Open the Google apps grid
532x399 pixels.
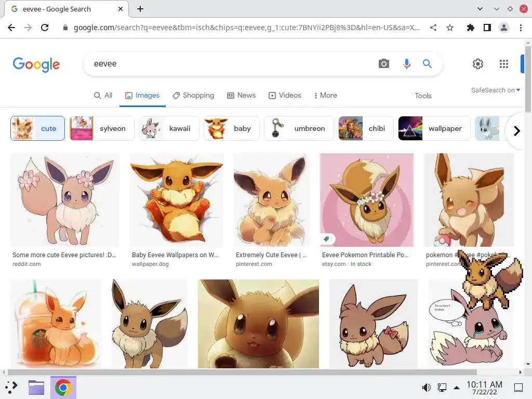(504, 63)
